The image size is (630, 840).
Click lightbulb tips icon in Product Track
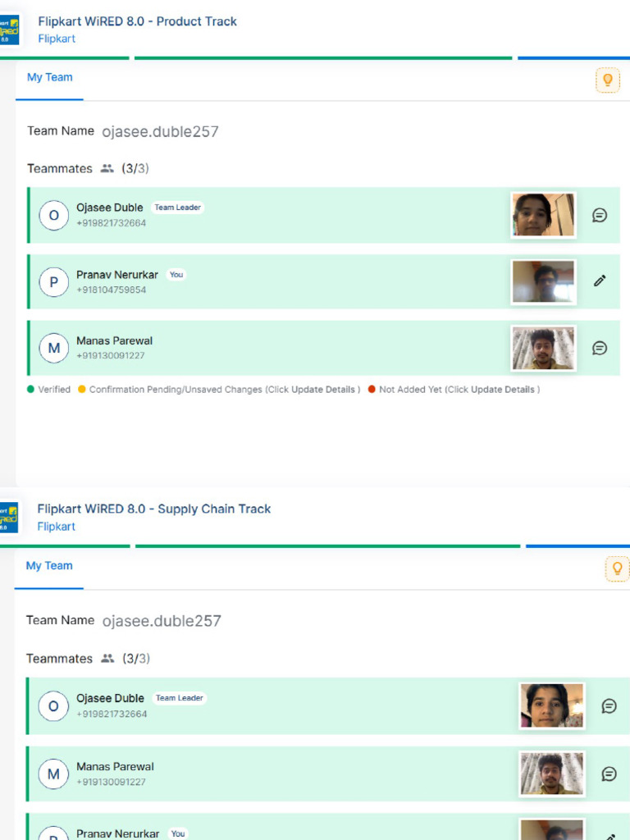(608, 80)
